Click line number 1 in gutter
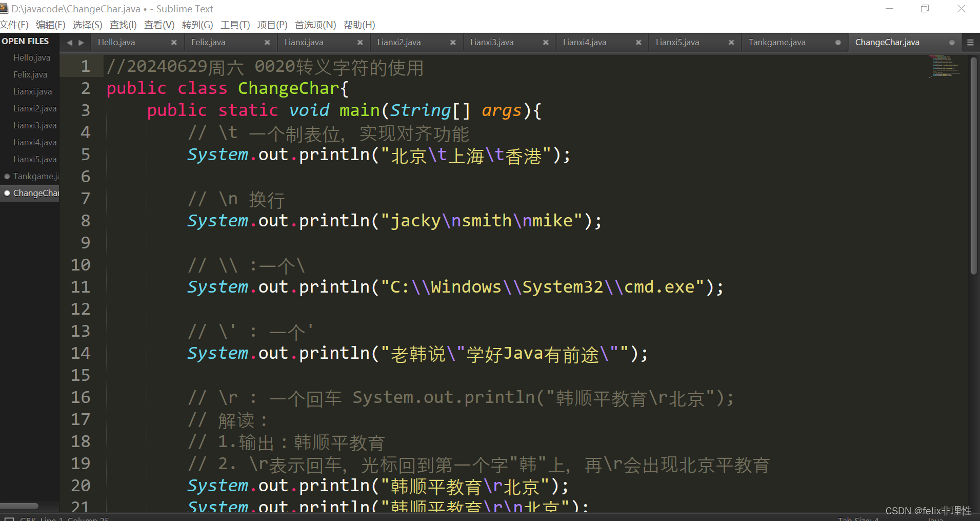Screen dimensions: 980x521 [x=86, y=66]
